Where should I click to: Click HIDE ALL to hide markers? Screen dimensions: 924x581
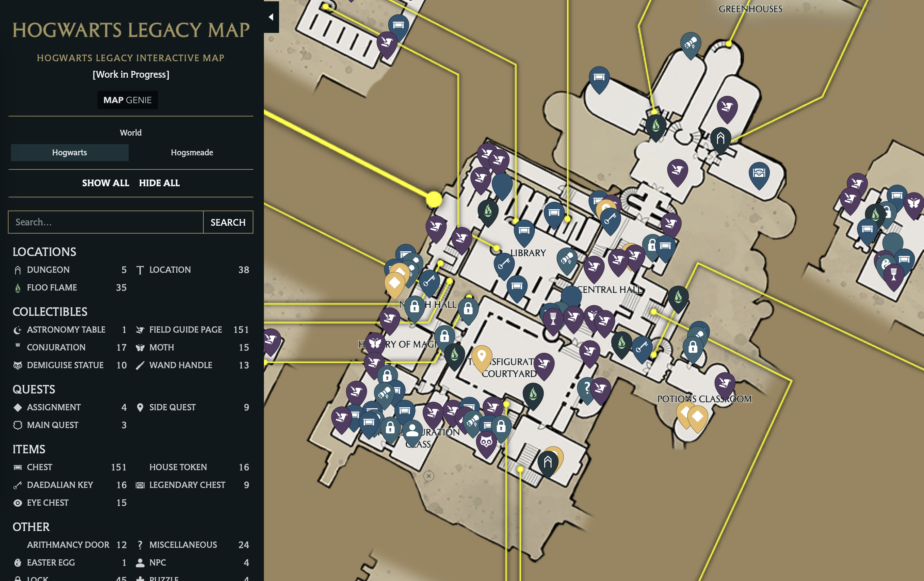160,183
